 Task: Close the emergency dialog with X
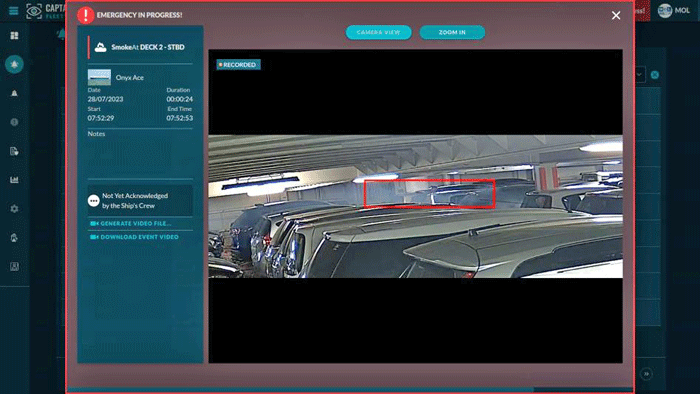point(616,16)
